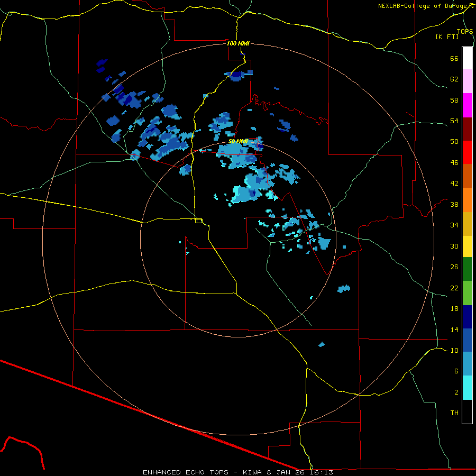Click the '62' legend value
The height and width of the screenshot is (476, 476).
[454, 79]
